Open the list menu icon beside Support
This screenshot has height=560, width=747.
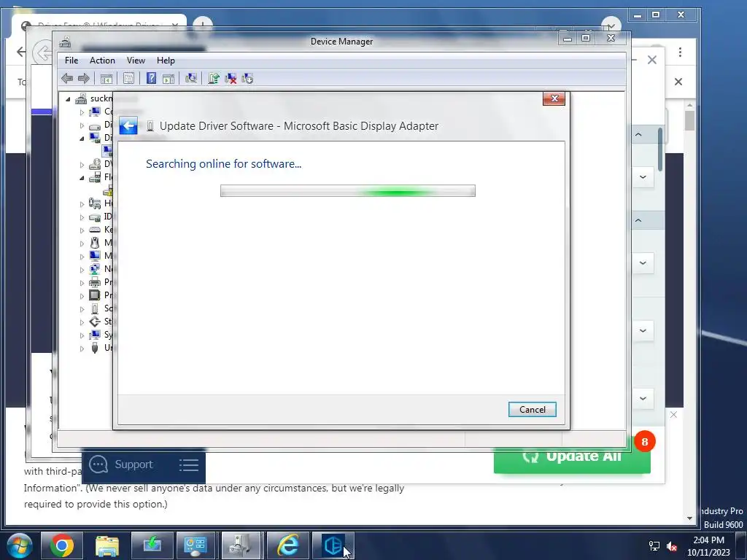tap(189, 465)
